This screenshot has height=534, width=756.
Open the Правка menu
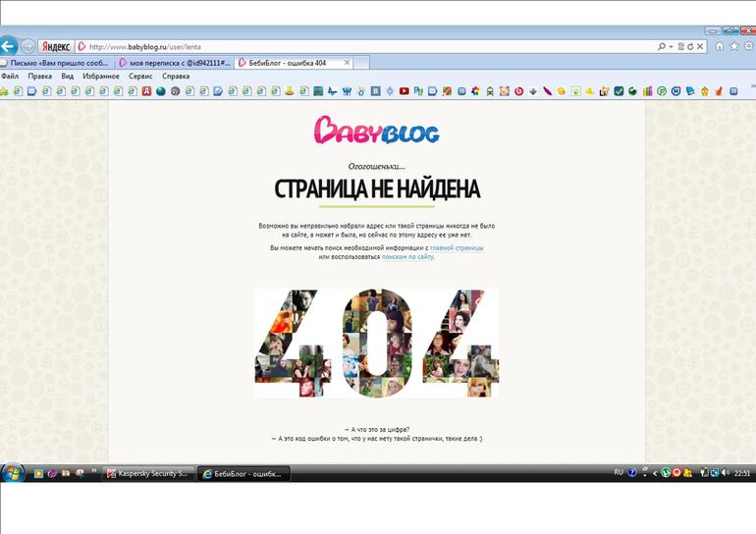40,77
